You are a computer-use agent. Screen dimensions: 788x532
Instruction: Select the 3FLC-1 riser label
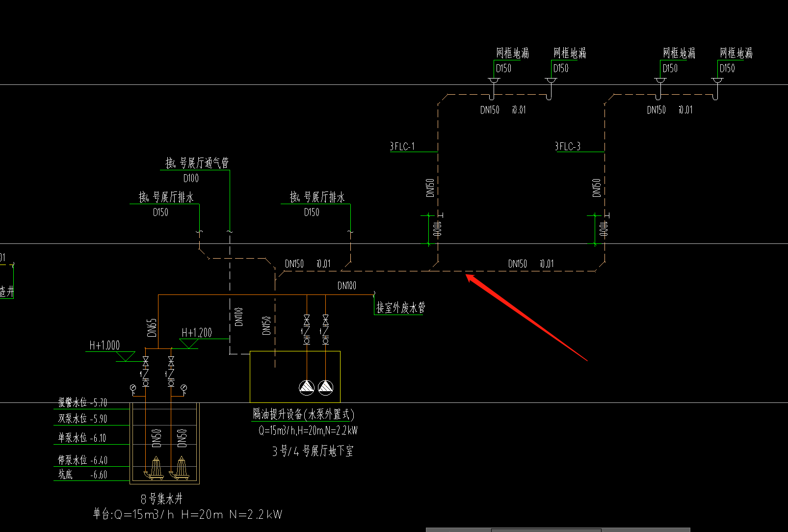[402, 146]
